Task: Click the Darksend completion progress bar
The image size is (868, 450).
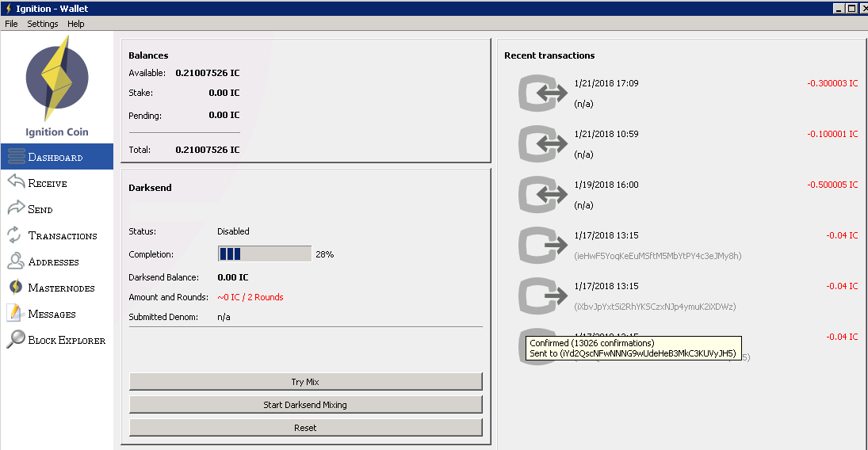Action: 265,254
